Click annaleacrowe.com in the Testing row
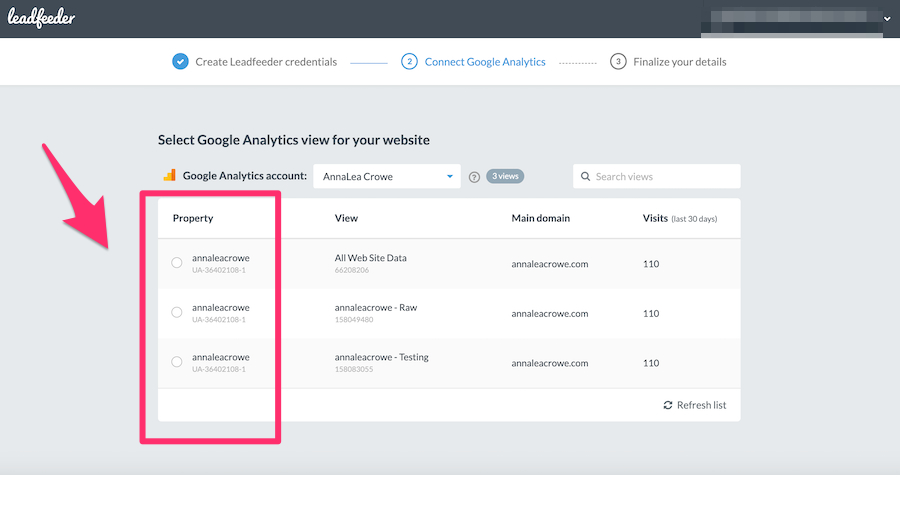Viewport: 900px width, 516px height. [550, 363]
